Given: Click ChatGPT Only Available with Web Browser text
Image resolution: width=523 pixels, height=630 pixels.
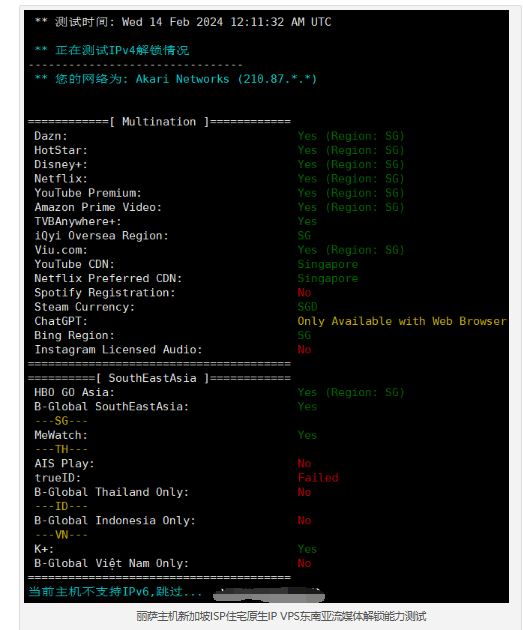Looking at the screenshot, I should 402,321.
